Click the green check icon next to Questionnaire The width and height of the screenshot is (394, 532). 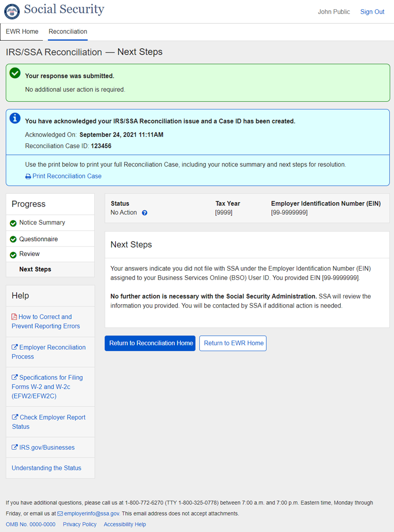point(13,239)
